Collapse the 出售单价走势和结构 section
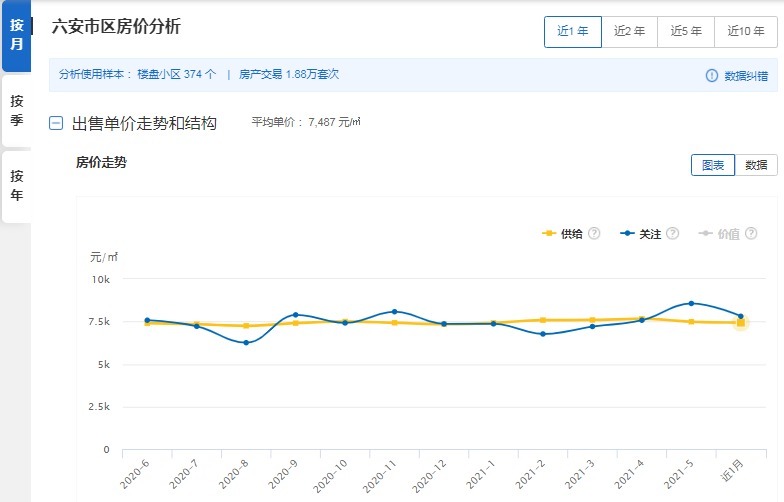The width and height of the screenshot is (784, 502). [x=56, y=123]
